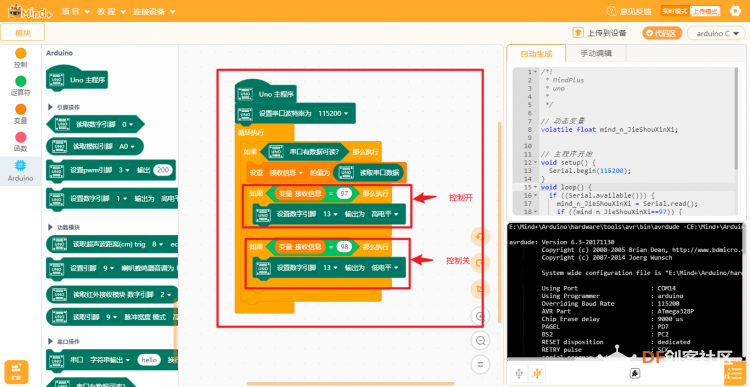The image size is (750, 387).
Task: Open the 高电平 output level dropdown
Action: (385, 214)
